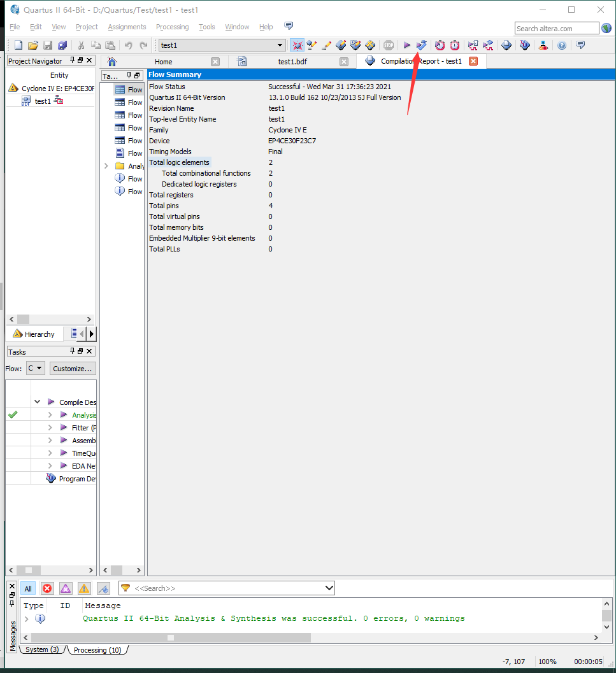Click the Search altera.com input field

(557, 28)
